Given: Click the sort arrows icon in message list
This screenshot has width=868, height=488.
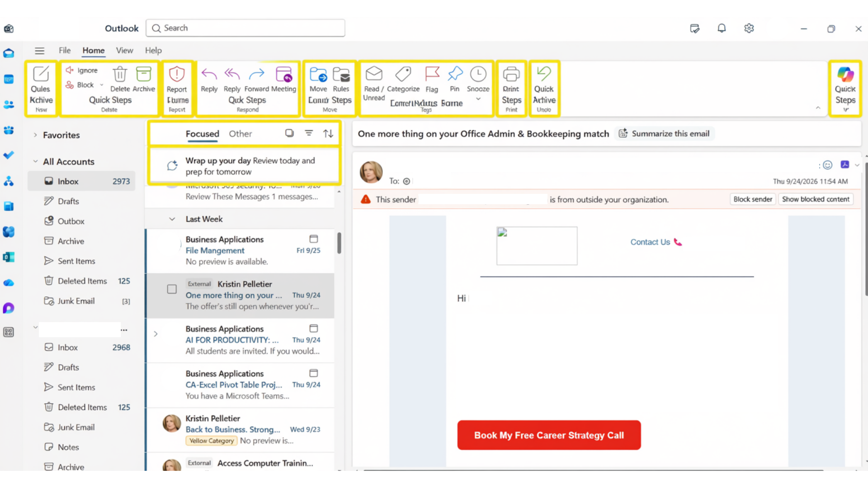Looking at the screenshot, I should tap(328, 133).
